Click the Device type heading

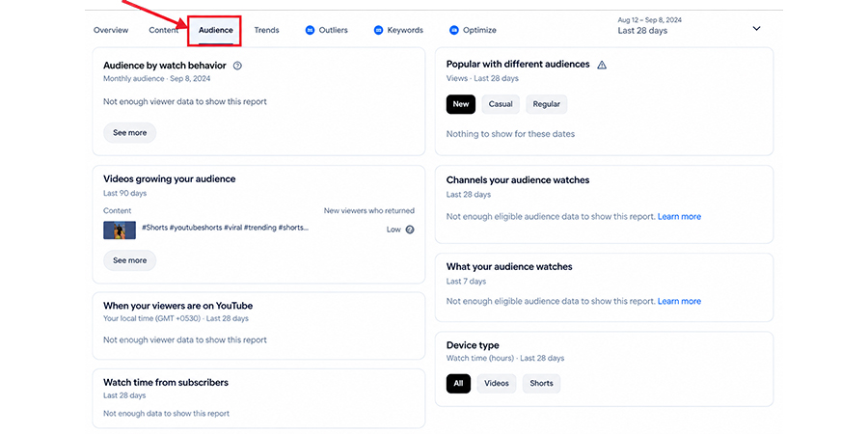pyautogui.click(x=473, y=345)
